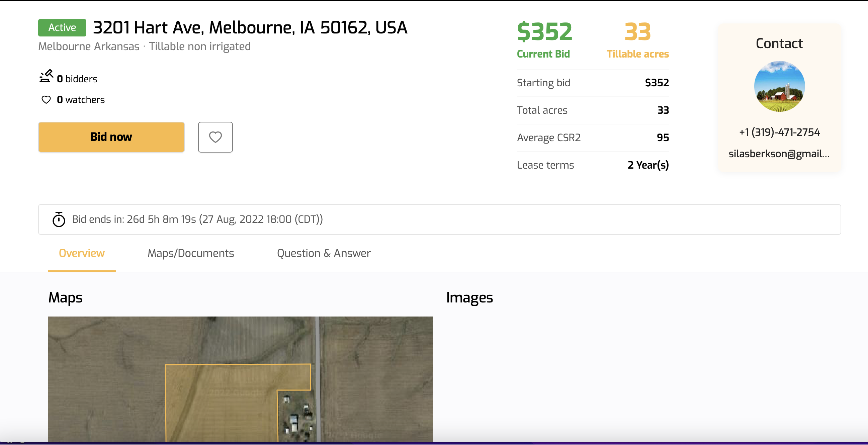Click the $352 Current Bid amount
Screen dimensions: 868x445
pos(544,32)
